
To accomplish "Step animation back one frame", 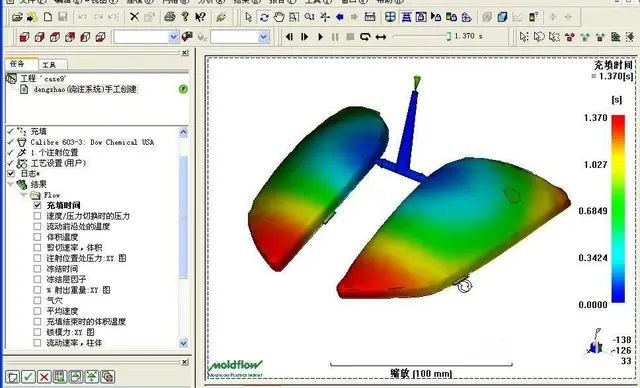I will pyautogui.click(x=289, y=37).
